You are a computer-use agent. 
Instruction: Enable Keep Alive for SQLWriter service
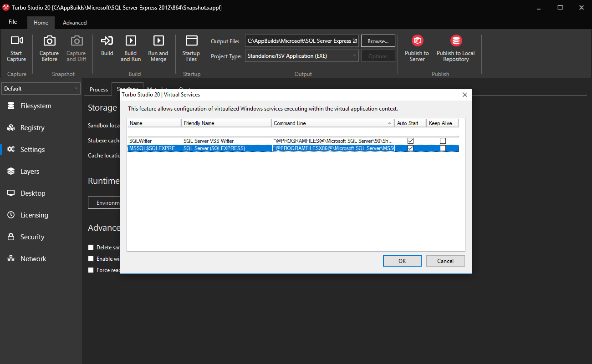click(x=443, y=141)
